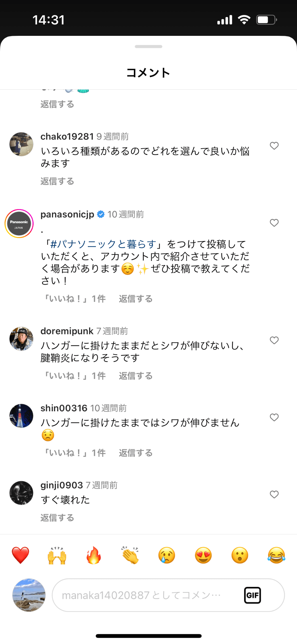Reply to doremipunk's comment
297x644 pixels.
[x=136, y=376]
